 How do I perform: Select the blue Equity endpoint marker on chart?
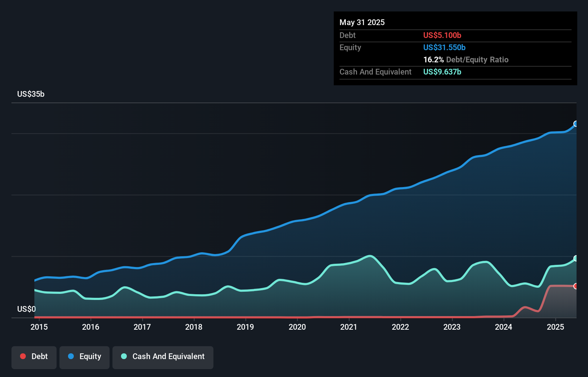576,124
